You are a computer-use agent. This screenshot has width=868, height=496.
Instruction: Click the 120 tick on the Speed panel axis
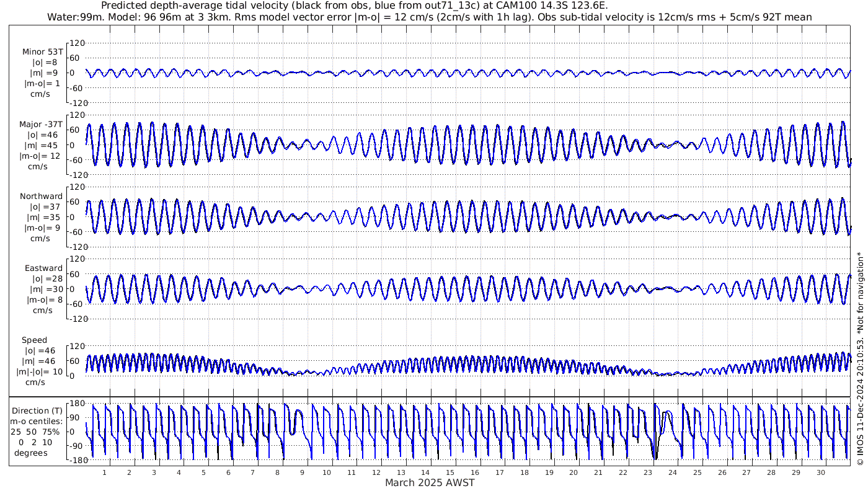[77, 346]
